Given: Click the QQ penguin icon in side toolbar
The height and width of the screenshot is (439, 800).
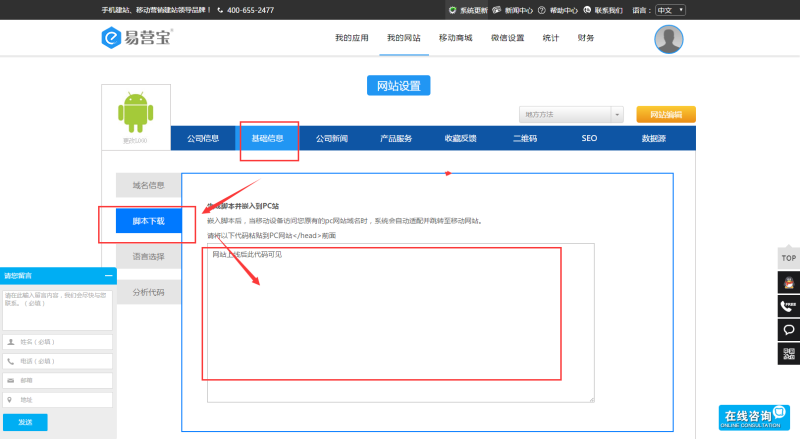Looking at the screenshot, I should click(788, 282).
